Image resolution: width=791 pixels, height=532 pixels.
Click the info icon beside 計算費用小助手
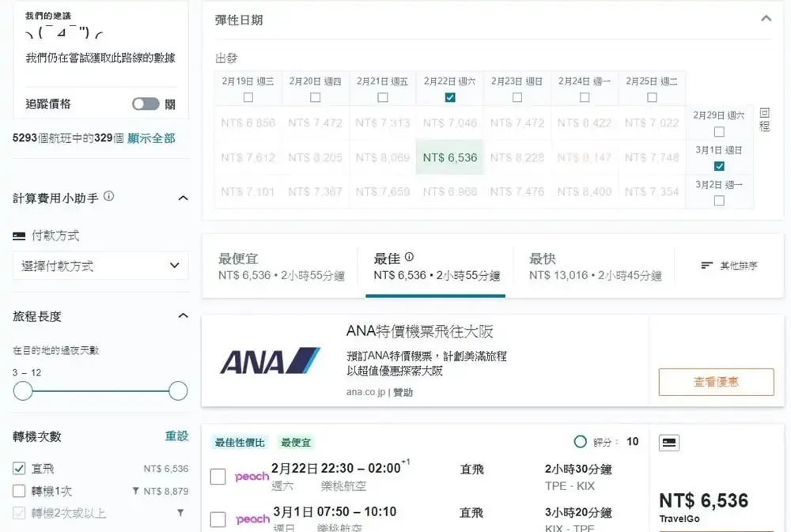pyautogui.click(x=109, y=197)
